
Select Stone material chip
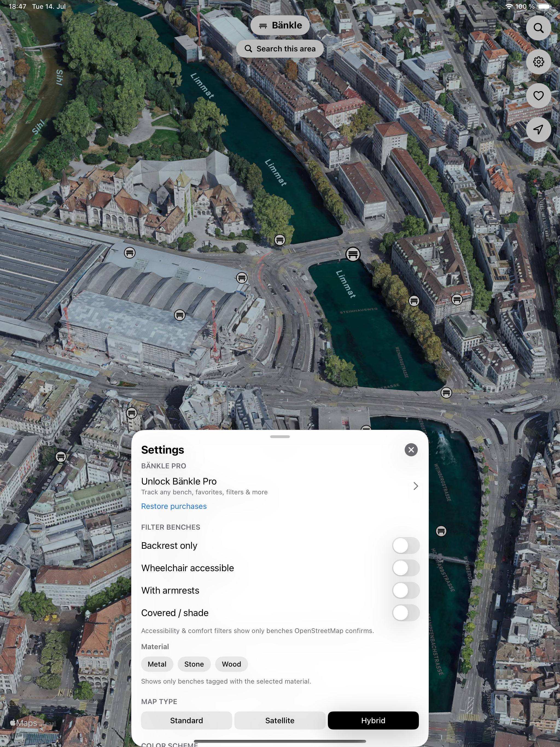tap(194, 664)
